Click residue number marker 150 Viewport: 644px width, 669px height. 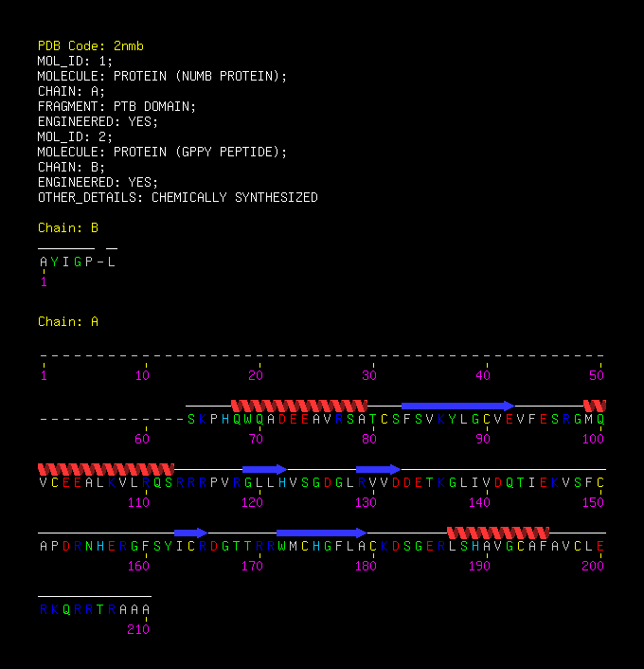pos(593,502)
